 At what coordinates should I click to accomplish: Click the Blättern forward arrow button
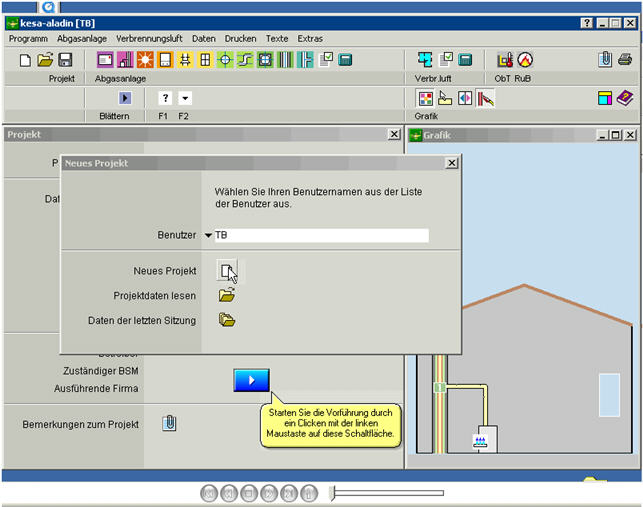click(x=125, y=98)
